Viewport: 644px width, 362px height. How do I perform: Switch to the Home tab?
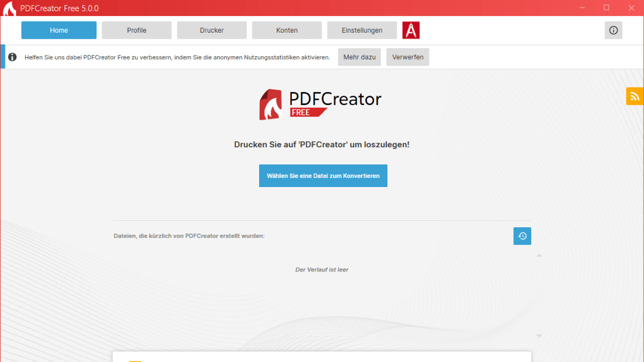pyautogui.click(x=59, y=30)
